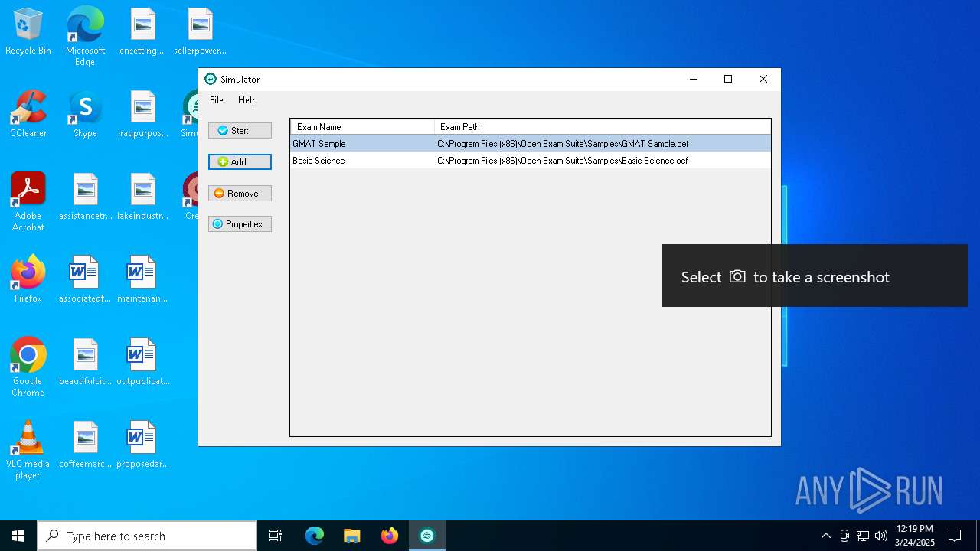This screenshot has height=551, width=980.
Task: Open the Help menu
Action: coord(247,100)
